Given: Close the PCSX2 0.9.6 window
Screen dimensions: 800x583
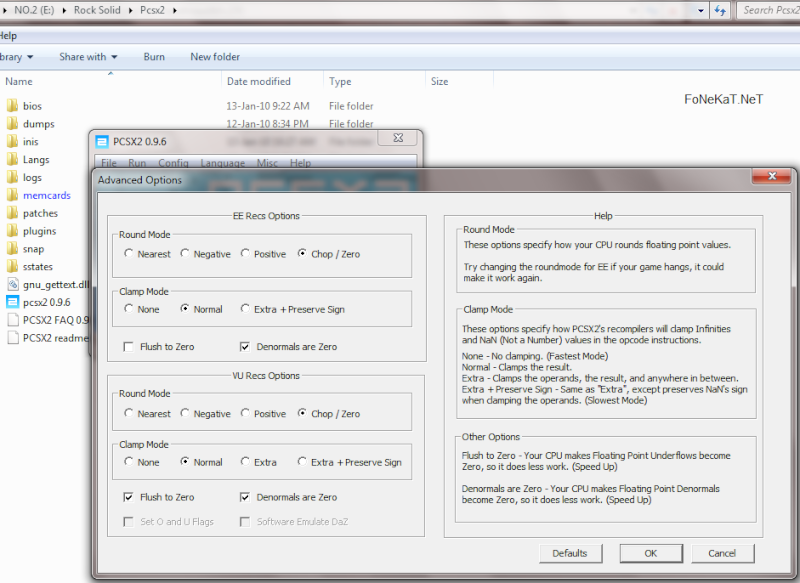Looking at the screenshot, I should (x=398, y=138).
